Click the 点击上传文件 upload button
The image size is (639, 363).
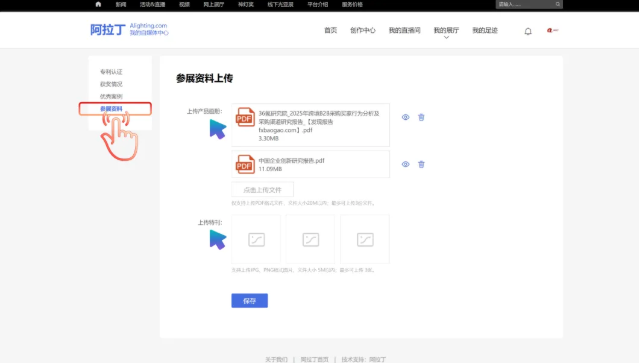[x=262, y=190]
